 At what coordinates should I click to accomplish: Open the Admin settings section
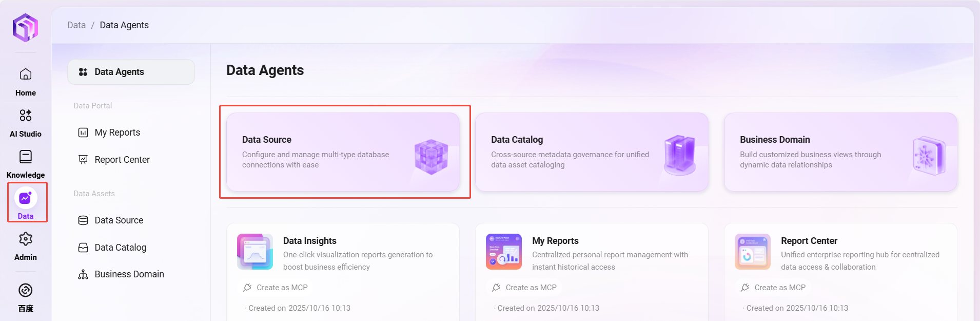pyautogui.click(x=26, y=246)
